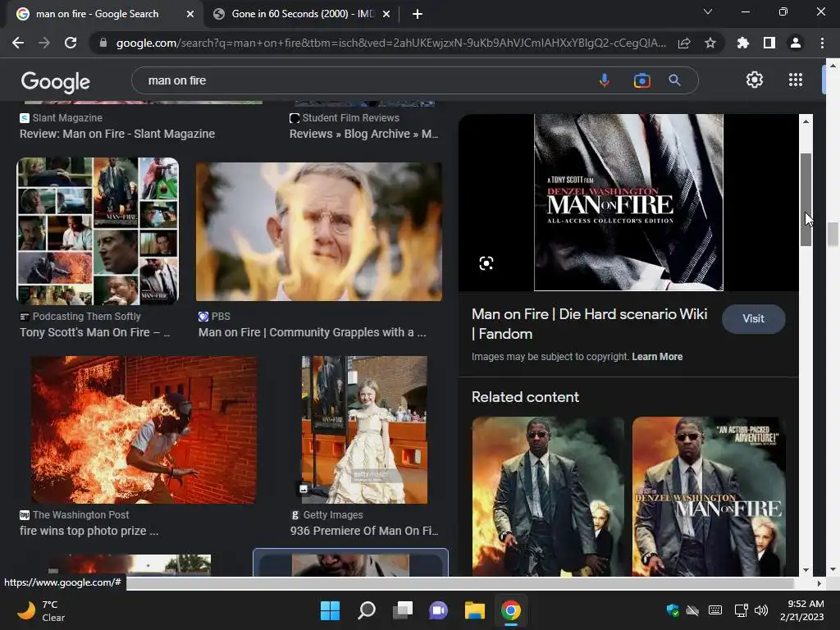Select the Getty Images premiere girl thumbnail
Viewport: 840px width, 630px height.
tap(364, 430)
